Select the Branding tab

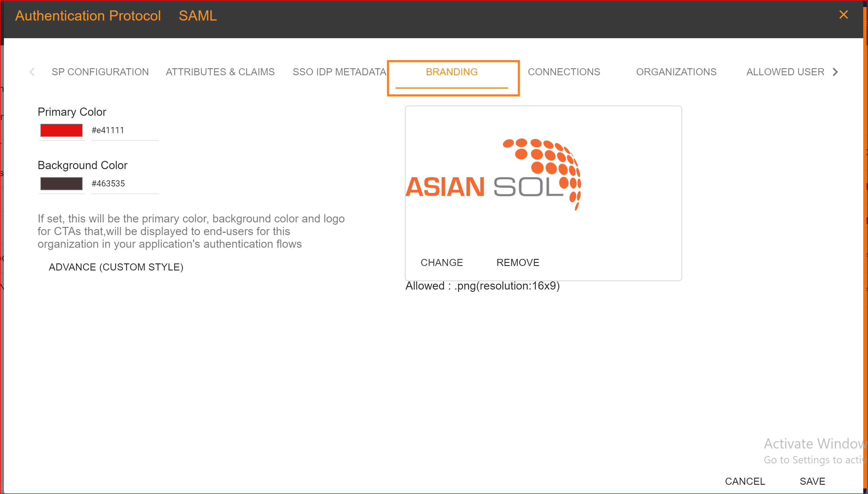point(452,72)
